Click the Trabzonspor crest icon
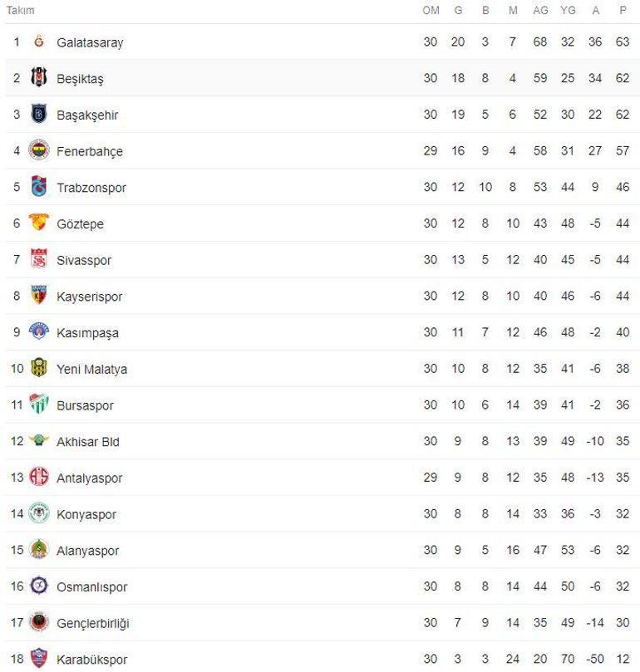Viewport: 640px width, 672px height. coord(39,187)
